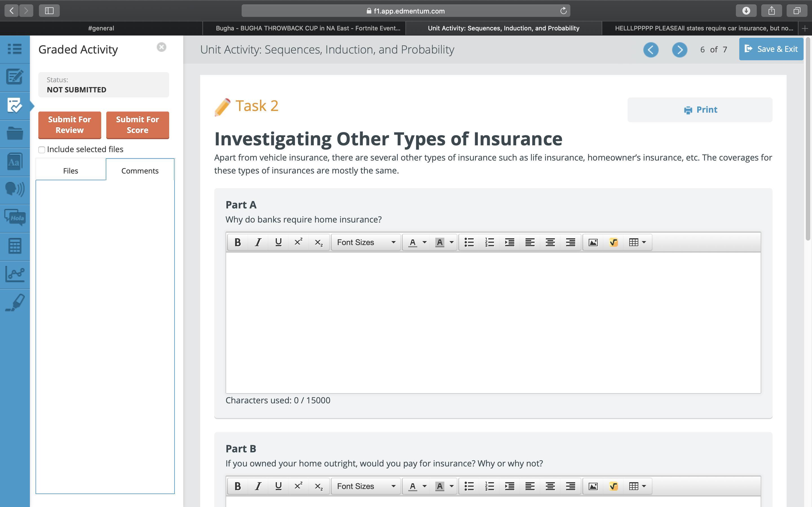Image resolution: width=812 pixels, height=507 pixels.
Task: Select background highlight color A in Part A
Action: (440, 242)
